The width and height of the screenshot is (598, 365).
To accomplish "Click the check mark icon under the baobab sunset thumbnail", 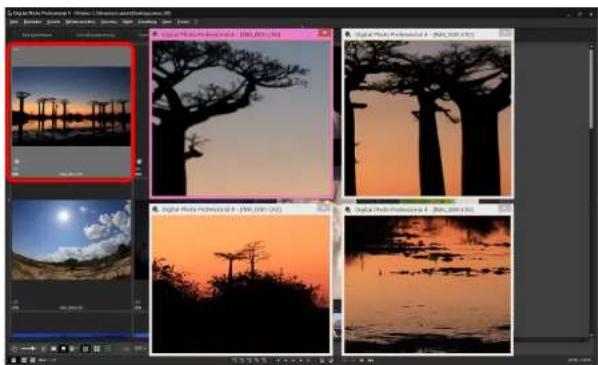I will 17,162.
